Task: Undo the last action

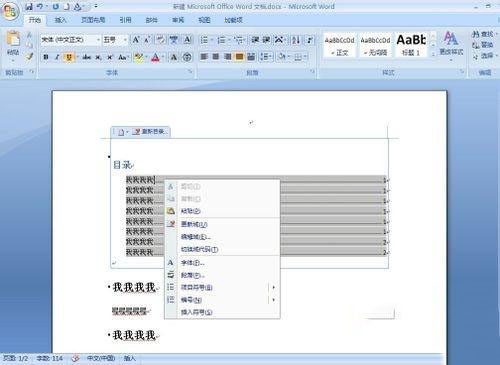Action: (40, 6)
